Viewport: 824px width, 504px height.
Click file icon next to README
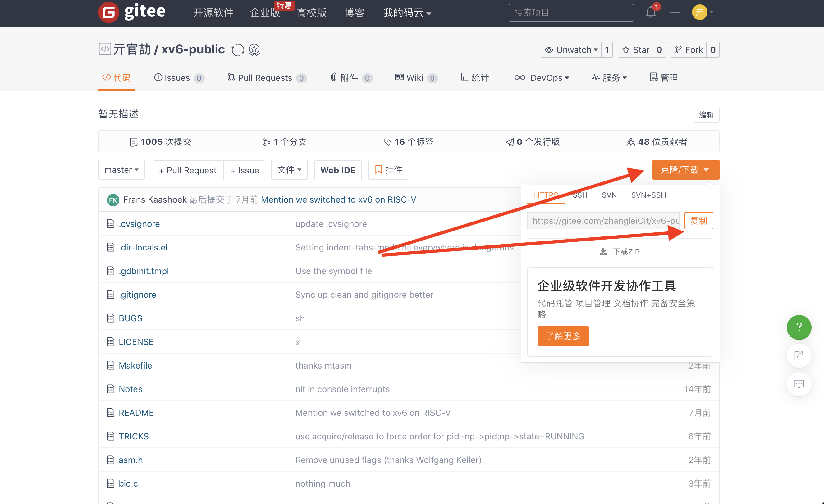coord(110,412)
